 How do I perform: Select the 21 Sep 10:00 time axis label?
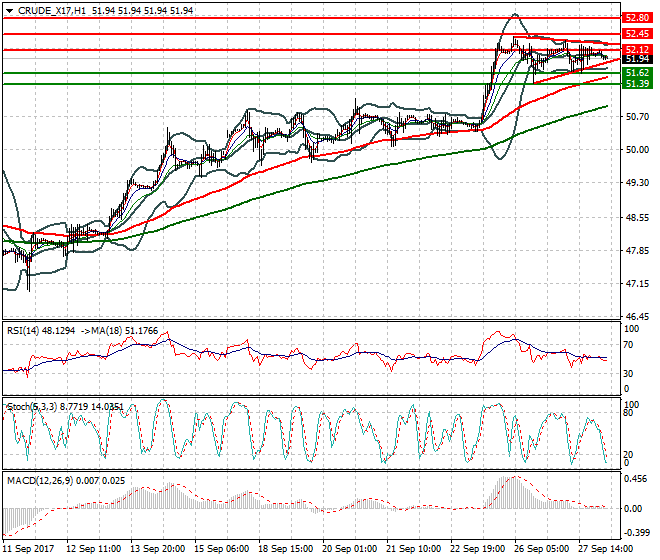[x=413, y=549]
